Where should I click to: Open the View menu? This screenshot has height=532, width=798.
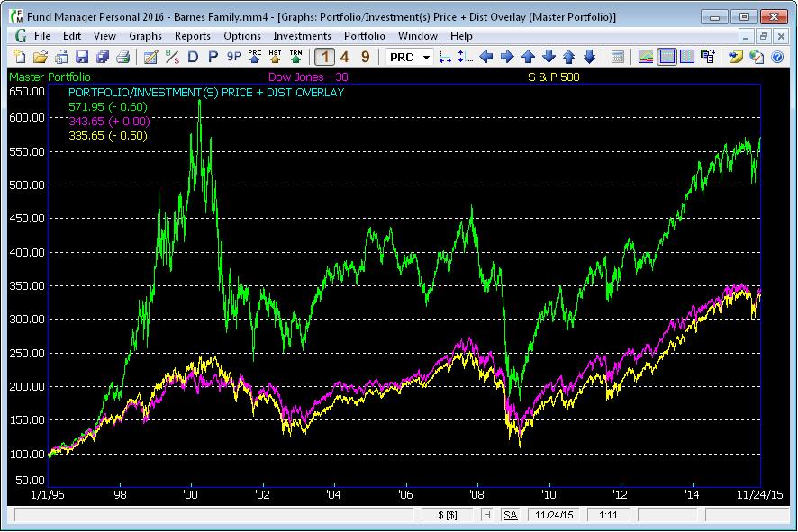pyautogui.click(x=104, y=36)
